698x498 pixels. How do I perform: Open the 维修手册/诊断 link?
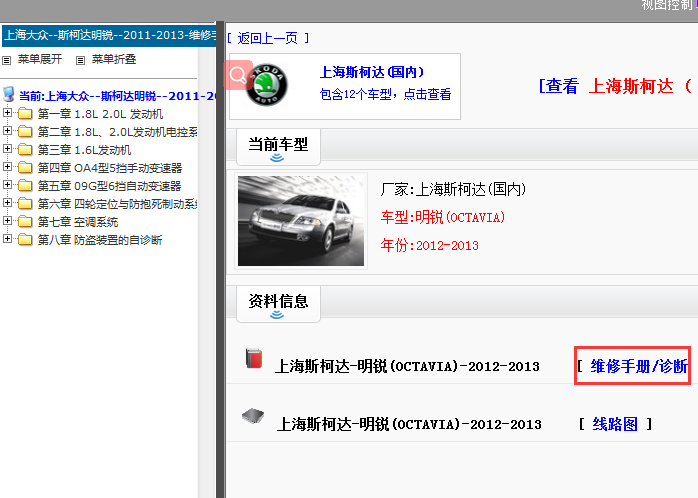639,366
